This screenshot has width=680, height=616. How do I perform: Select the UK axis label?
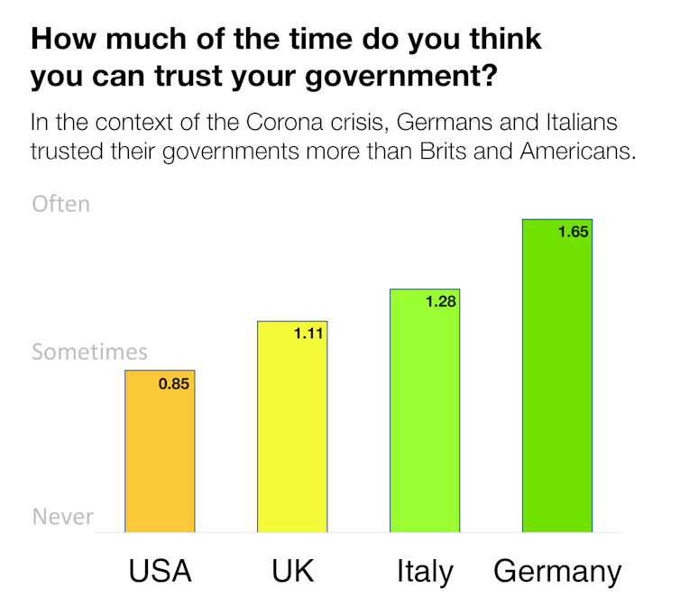292,572
